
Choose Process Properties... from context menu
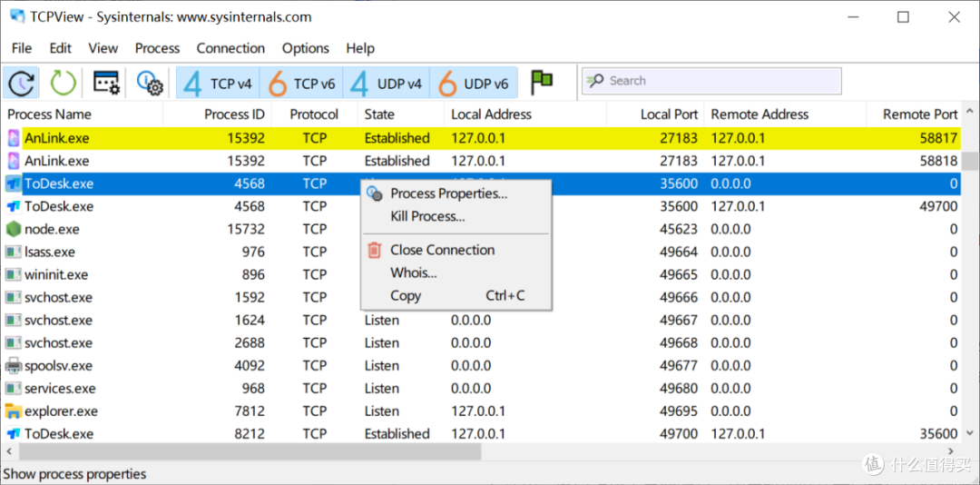tap(456, 194)
